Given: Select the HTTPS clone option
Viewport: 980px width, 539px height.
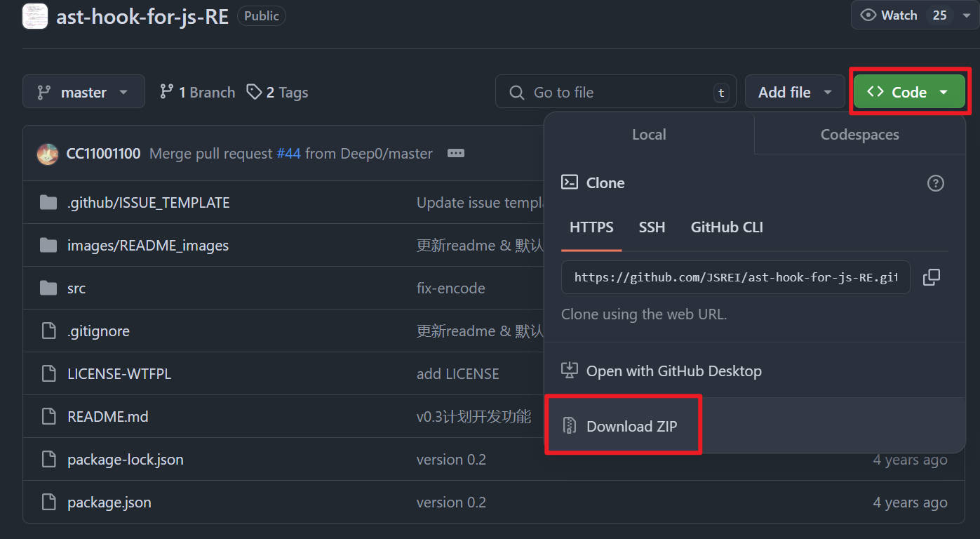Looking at the screenshot, I should [x=591, y=227].
